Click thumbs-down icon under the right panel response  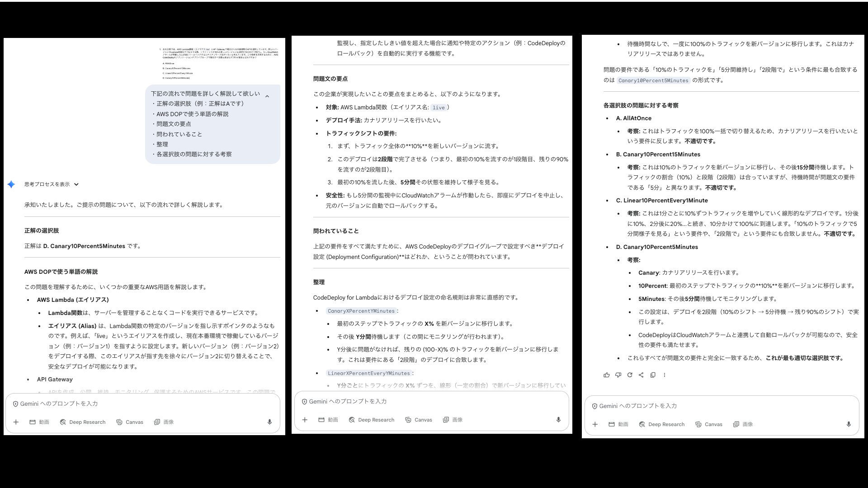click(x=618, y=375)
